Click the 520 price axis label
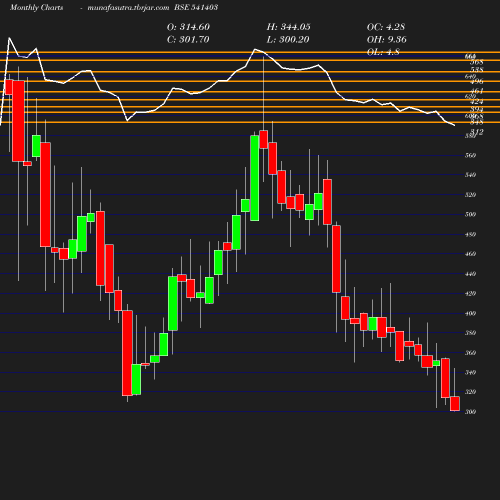Image resolution: width=500 pixels, height=500 pixels. point(470,195)
